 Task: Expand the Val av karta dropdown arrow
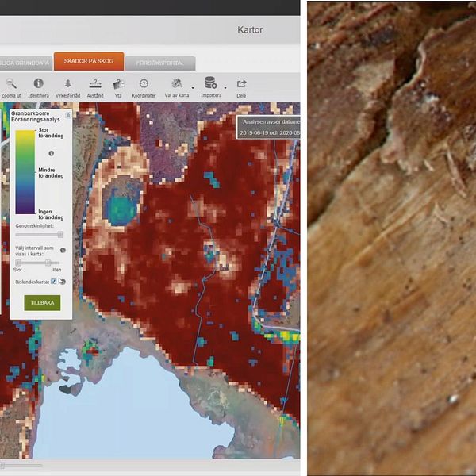coord(193,88)
